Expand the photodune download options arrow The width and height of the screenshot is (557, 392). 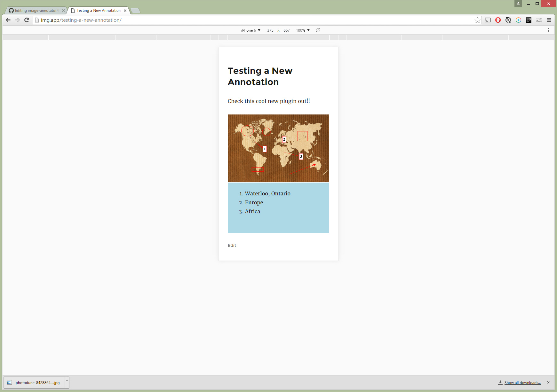click(67, 381)
